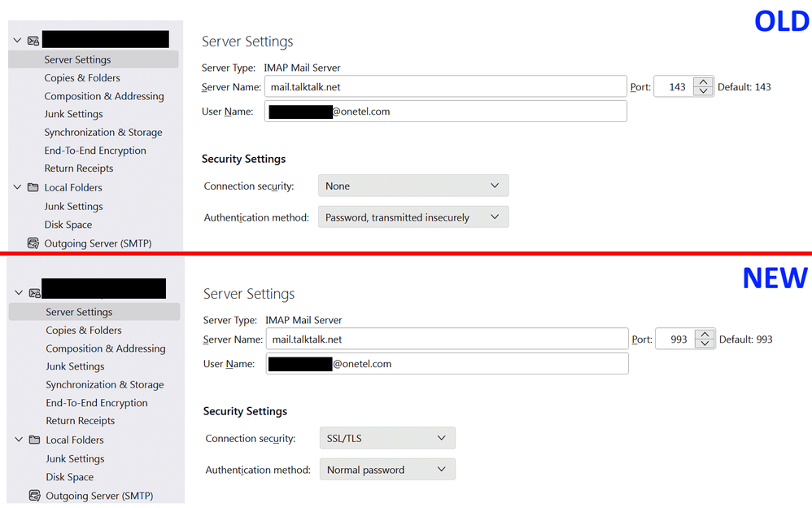This screenshot has height=508, width=812.
Task: Open the Authentication method dropdown showing insecure password
Action: pos(413,217)
